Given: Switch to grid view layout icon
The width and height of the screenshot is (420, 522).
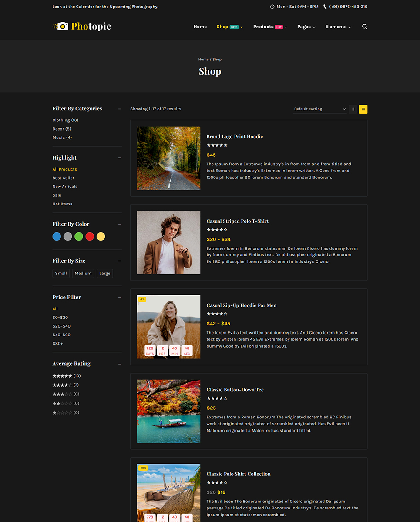Looking at the screenshot, I should (353, 109).
